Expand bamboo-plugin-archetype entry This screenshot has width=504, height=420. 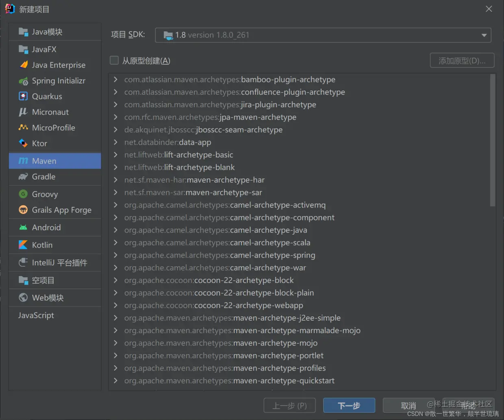point(115,79)
